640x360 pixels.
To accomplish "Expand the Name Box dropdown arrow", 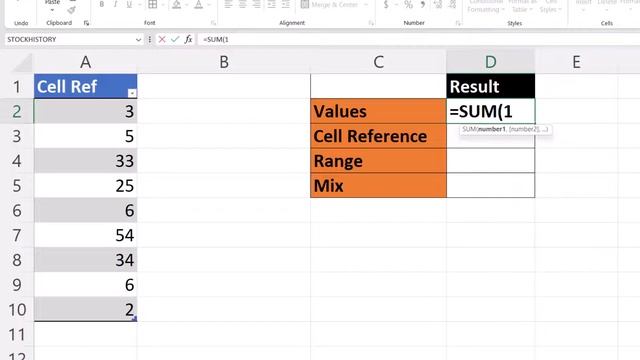I will pos(138,40).
